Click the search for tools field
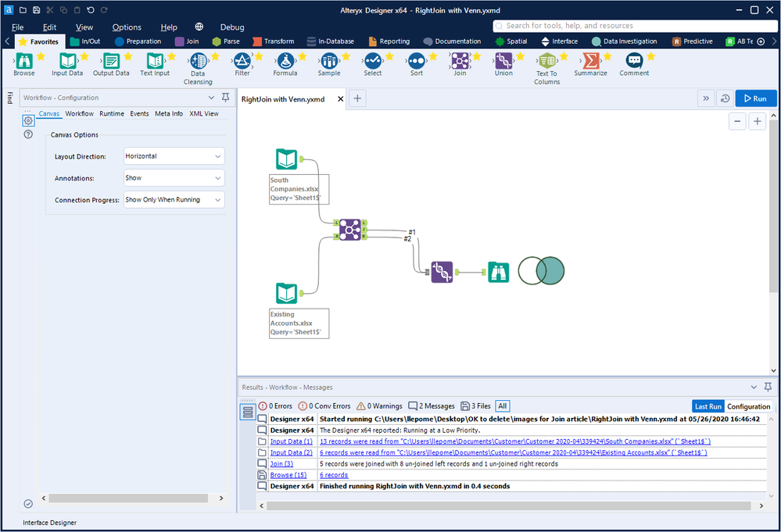 (x=634, y=26)
